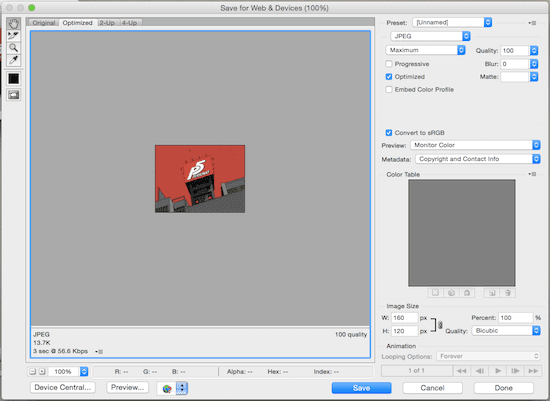Click the image height H field
This screenshot has width=550, height=401.
pos(404,331)
